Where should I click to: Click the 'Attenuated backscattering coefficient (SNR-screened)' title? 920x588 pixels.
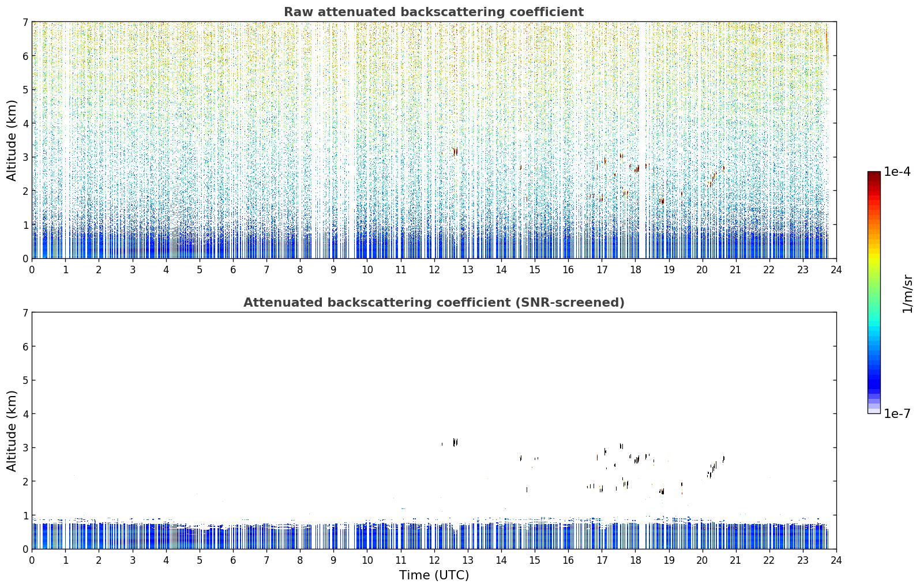434,303
